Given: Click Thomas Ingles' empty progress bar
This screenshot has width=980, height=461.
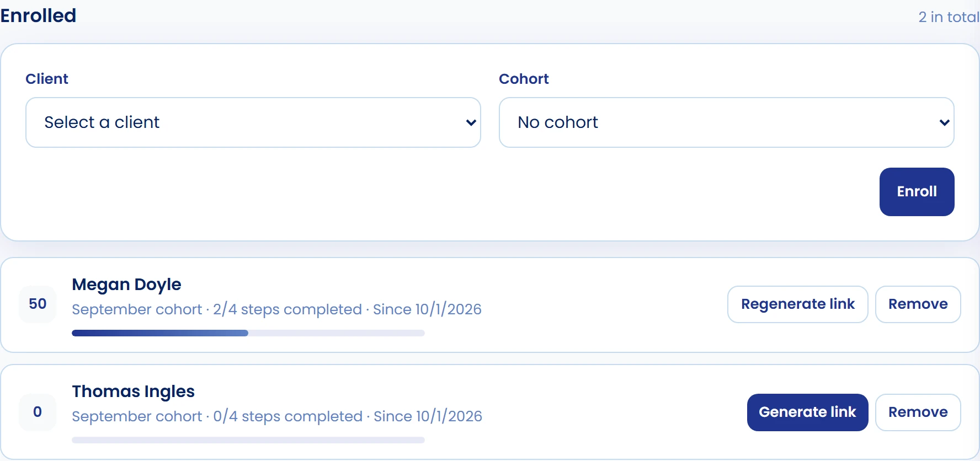Looking at the screenshot, I should (x=248, y=440).
